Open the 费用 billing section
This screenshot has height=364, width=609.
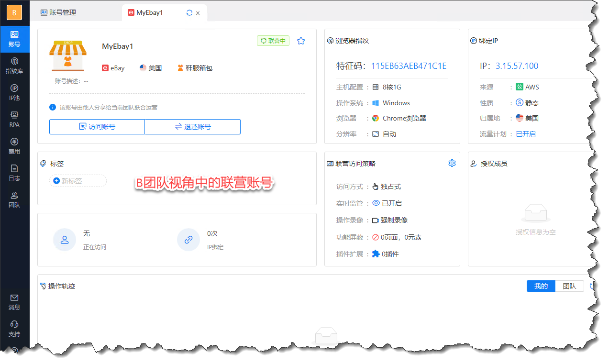(x=14, y=146)
